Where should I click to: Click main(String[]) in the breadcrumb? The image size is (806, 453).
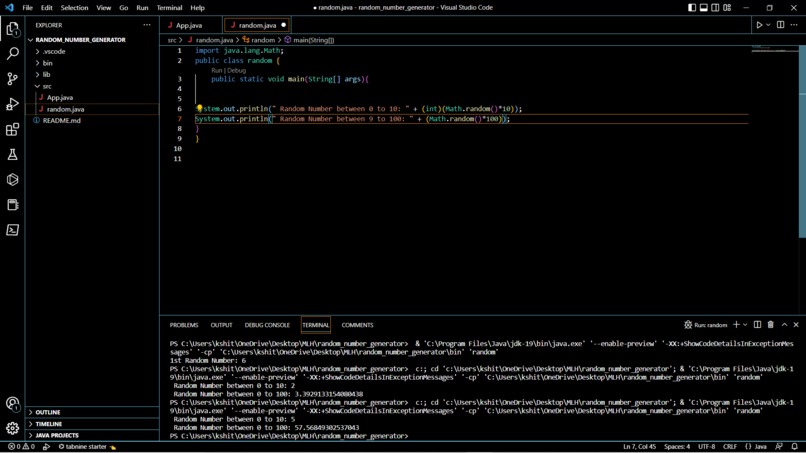click(x=314, y=40)
